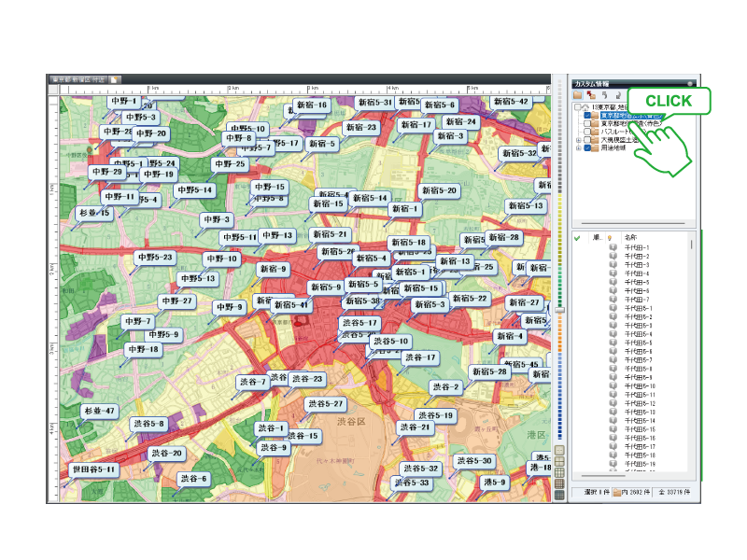The height and width of the screenshot is (560, 747).
Task: Click the 港5-9 map label
Action: (x=495, y=483)
